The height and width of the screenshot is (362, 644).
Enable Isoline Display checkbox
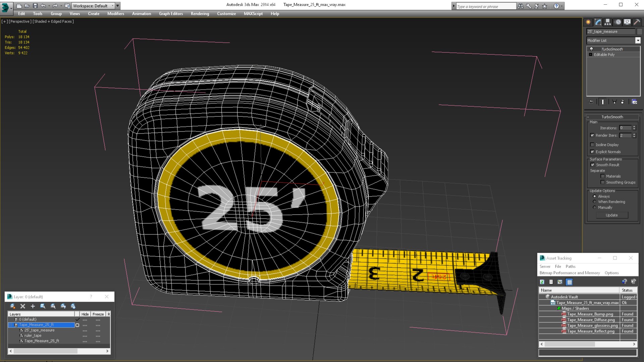(x=592, y=145)
